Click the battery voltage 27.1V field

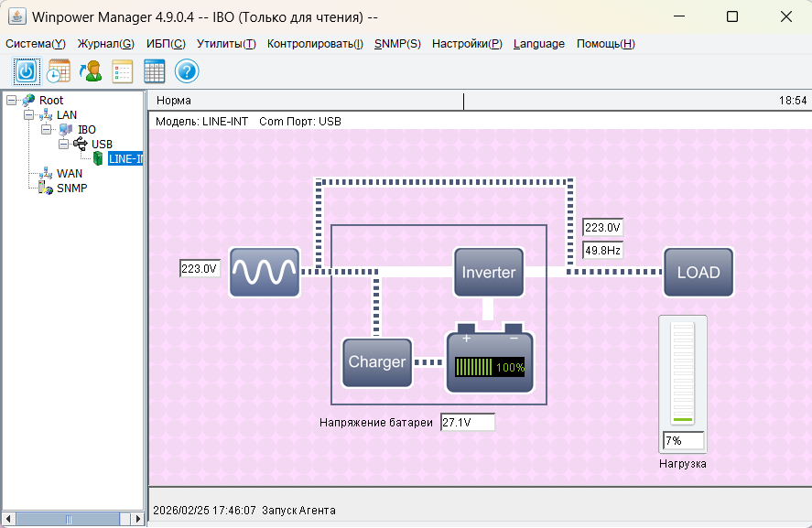tap(468, 422)
